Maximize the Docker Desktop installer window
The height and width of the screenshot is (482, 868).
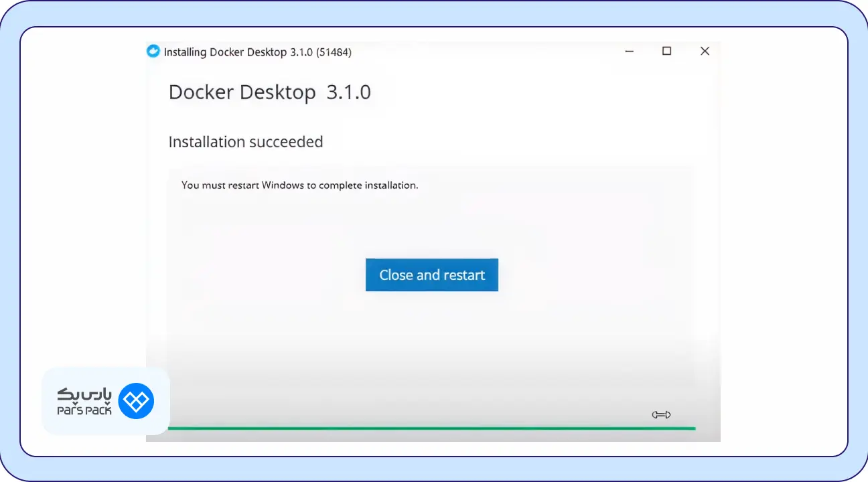click(x=666, y=51)
